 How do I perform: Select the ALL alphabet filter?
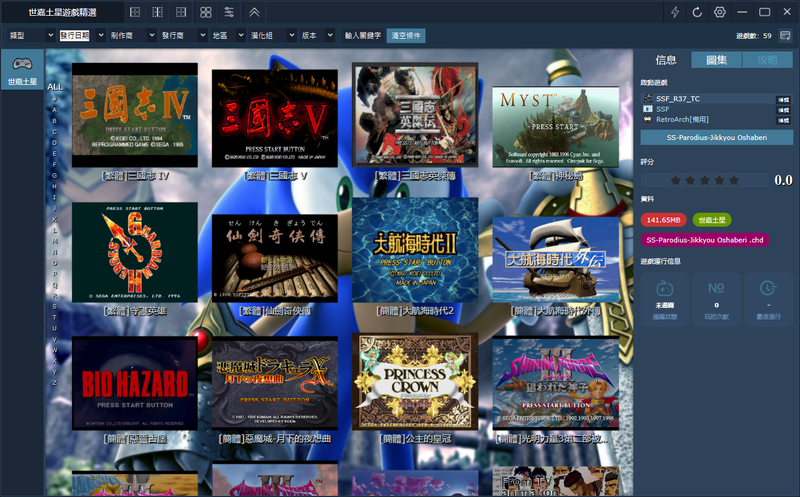55,87
